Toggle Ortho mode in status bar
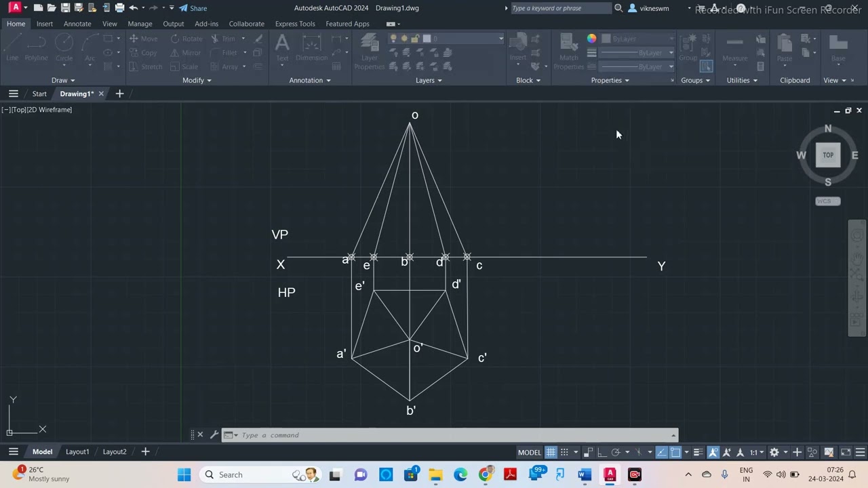868x488 pixels. click(601, 452)
